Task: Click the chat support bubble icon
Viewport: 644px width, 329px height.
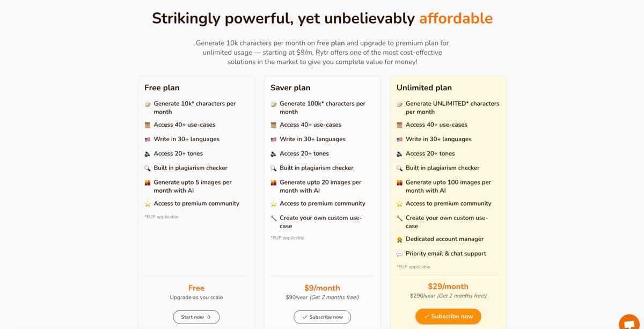Action: coord(629,323)
